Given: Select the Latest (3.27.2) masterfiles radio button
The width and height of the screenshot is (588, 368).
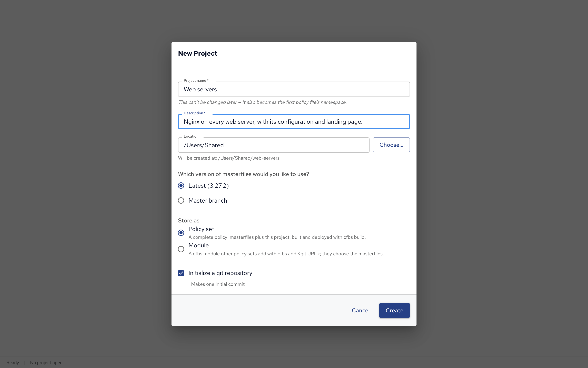Looking at the screenshot, I should 181,186.
